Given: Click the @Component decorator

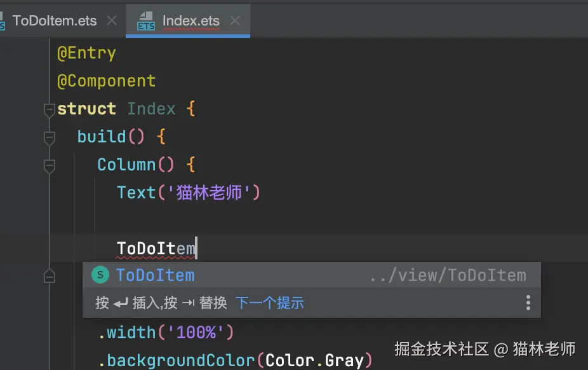Looking at the screenshot, I should point(106,81).
